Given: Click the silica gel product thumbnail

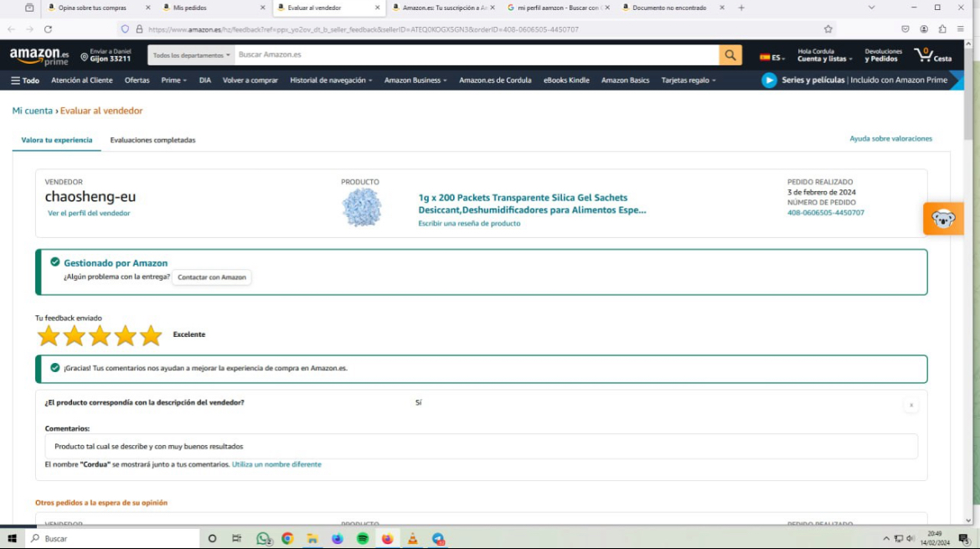Looking at the screenshot, I should click(x=361, y=207).
